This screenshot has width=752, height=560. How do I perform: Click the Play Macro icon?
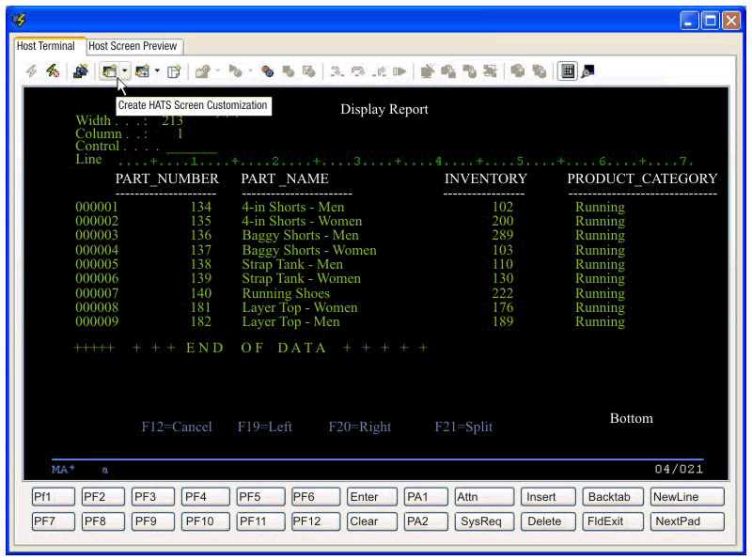[x=235, y=71]
